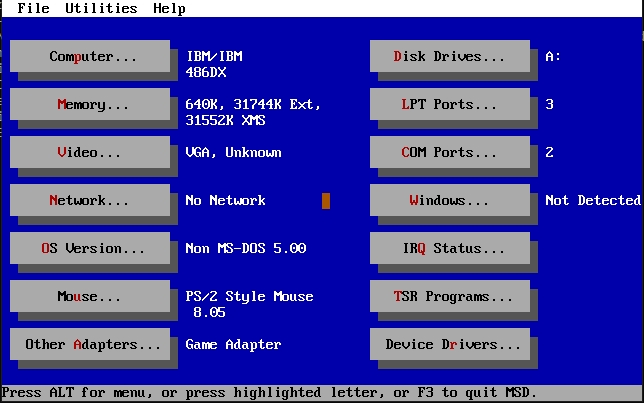View the IRQ Status... screen
644x403 pixels.
point(450,249)
